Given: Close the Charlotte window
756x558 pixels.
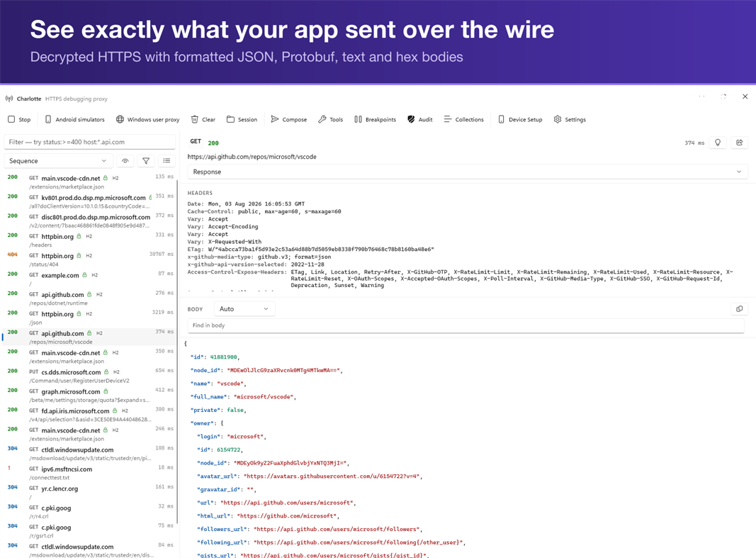Looking at the screenshot, I should (745, 96).
